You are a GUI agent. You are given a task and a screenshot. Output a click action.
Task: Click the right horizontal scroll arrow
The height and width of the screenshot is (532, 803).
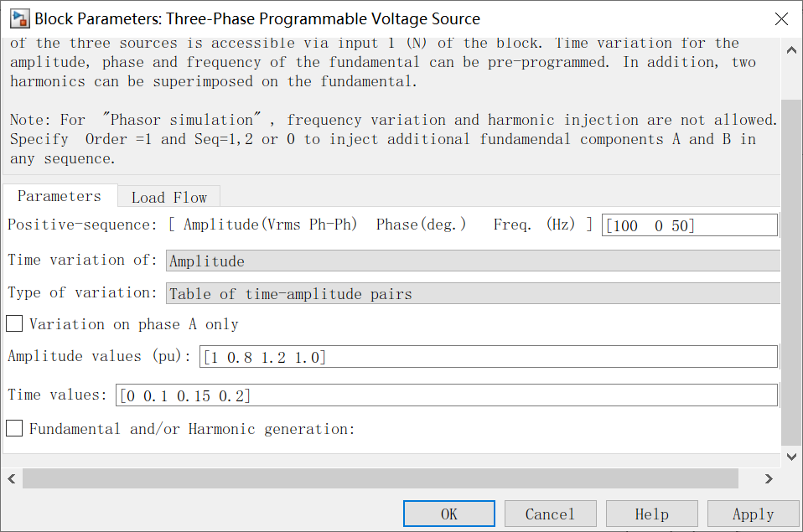point(769,478)
